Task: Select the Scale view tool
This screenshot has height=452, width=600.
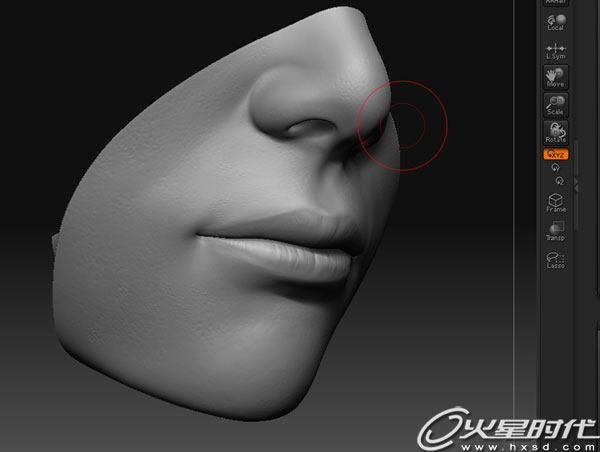Action: tap(556, 105)
